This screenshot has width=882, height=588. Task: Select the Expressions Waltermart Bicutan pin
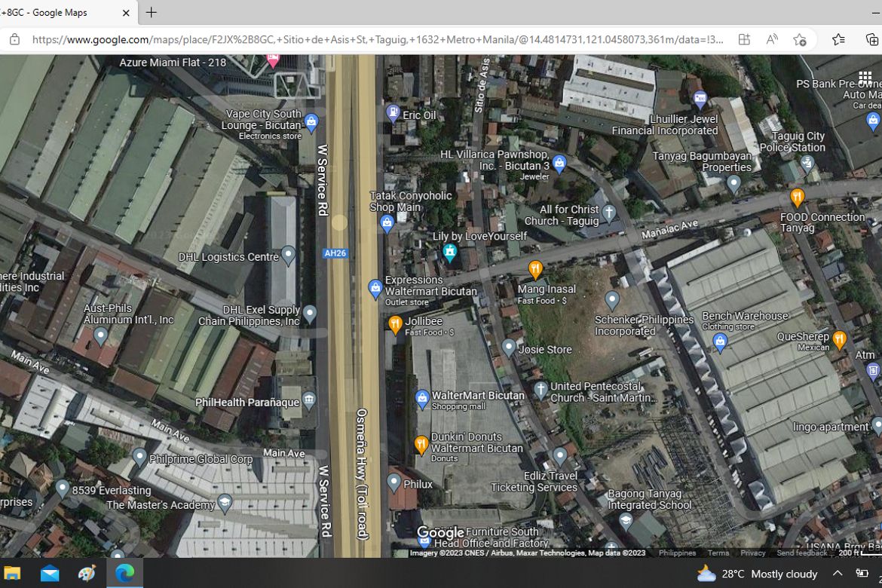pyautogui.click(x=375, y=289)
